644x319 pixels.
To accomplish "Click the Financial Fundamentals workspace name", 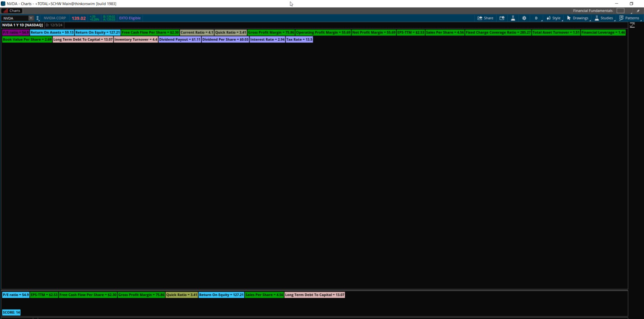I will [592, 11].
